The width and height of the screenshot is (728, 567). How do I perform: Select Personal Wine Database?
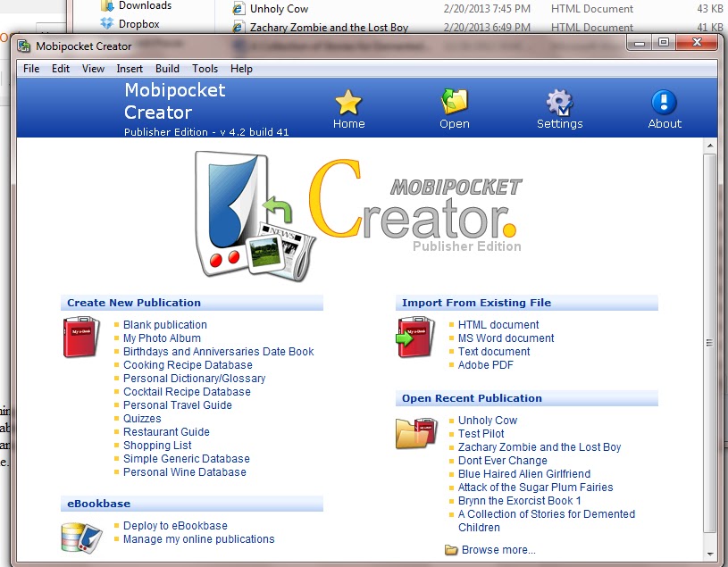[x=184, y=472]
